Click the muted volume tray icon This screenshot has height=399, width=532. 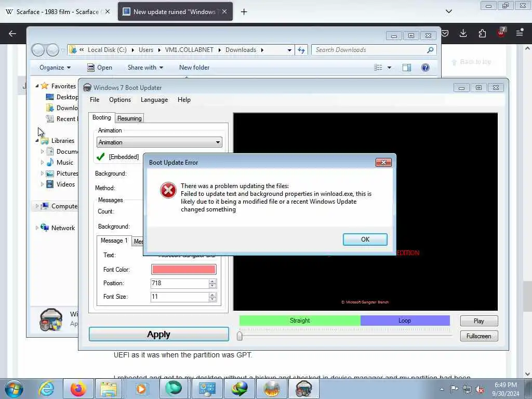click(480, 390)
